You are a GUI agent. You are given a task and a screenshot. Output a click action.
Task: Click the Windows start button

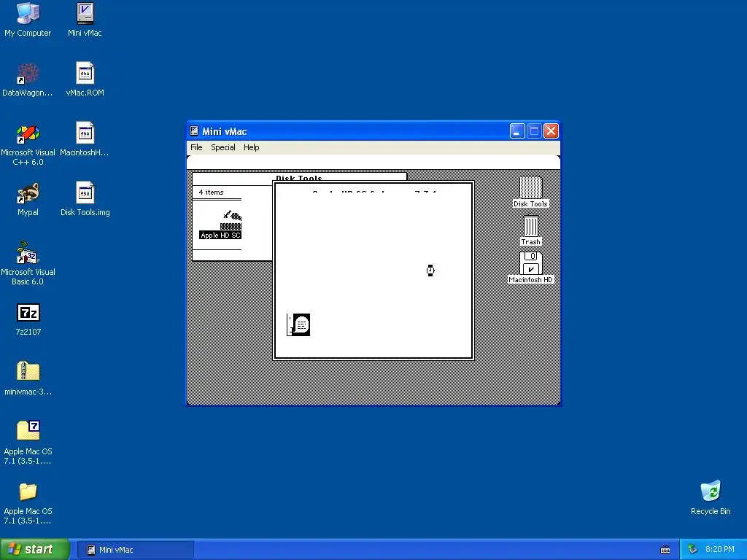click(35, 549)
